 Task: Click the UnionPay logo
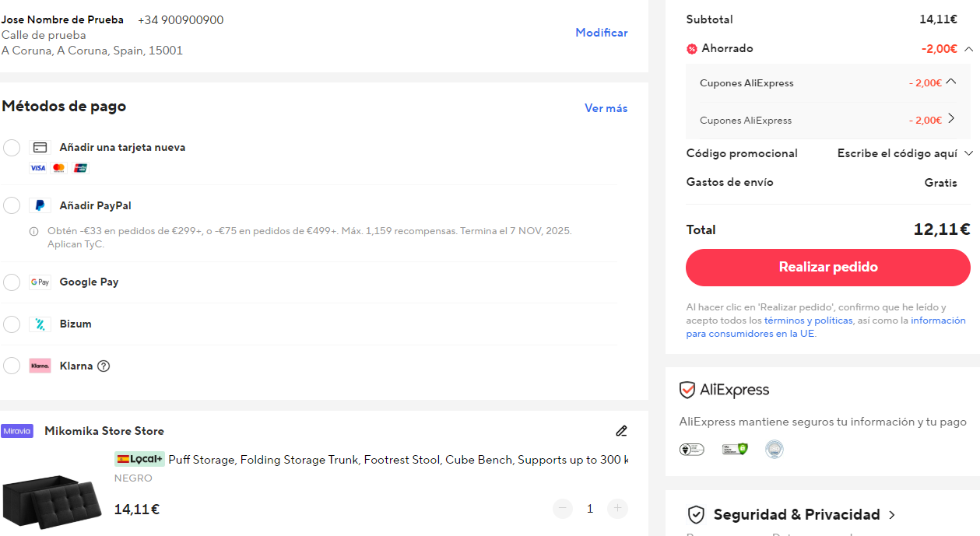81,168
